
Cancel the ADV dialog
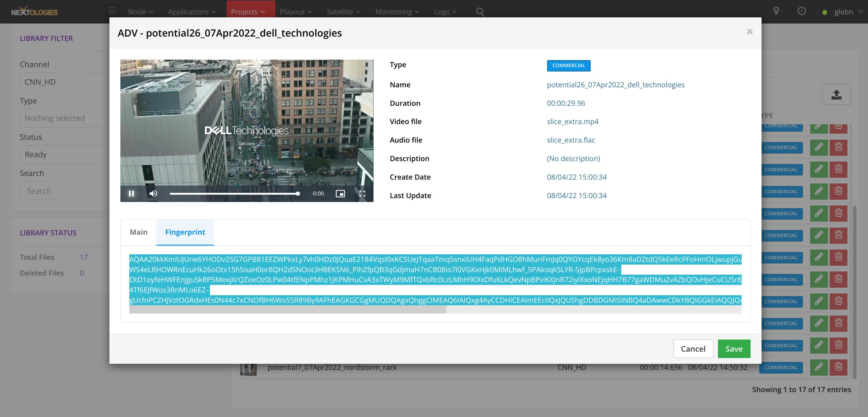(693, 349)
